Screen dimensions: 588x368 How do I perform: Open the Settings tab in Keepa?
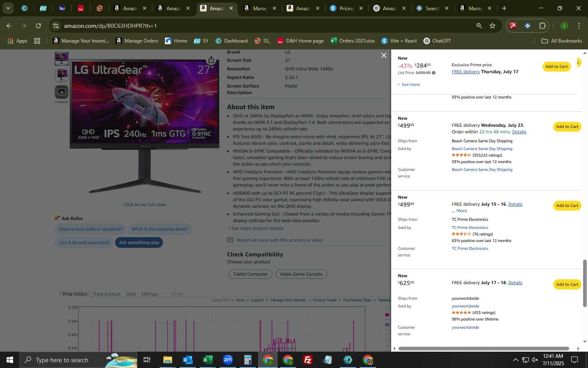point(149,294)
